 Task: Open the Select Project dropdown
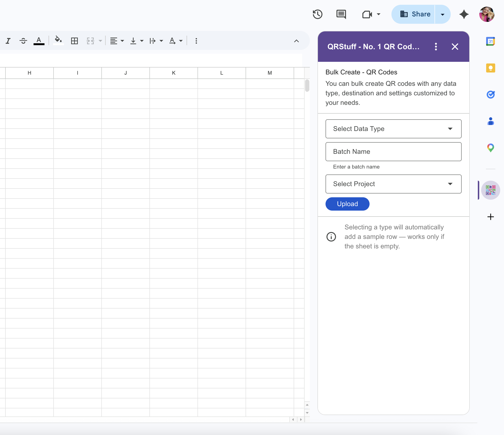click(393, 184)
